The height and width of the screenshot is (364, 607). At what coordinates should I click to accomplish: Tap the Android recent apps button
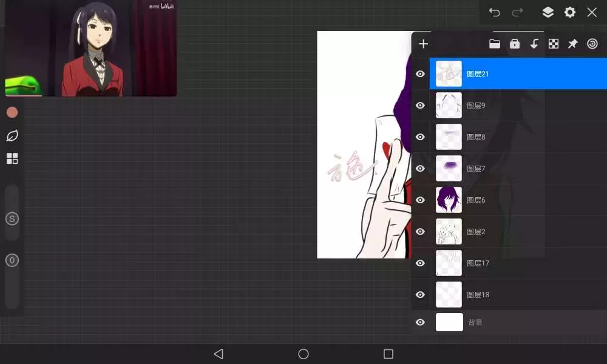click(388, 354)
